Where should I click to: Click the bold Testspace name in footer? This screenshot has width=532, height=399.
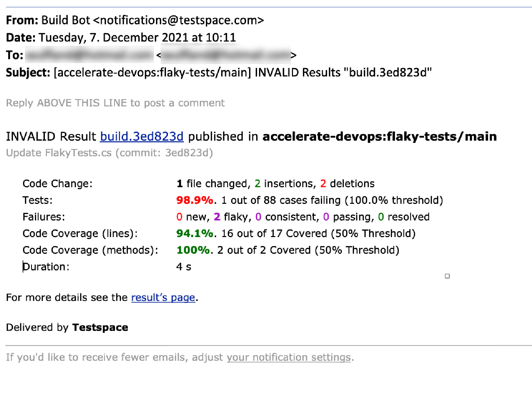(100, 328)
